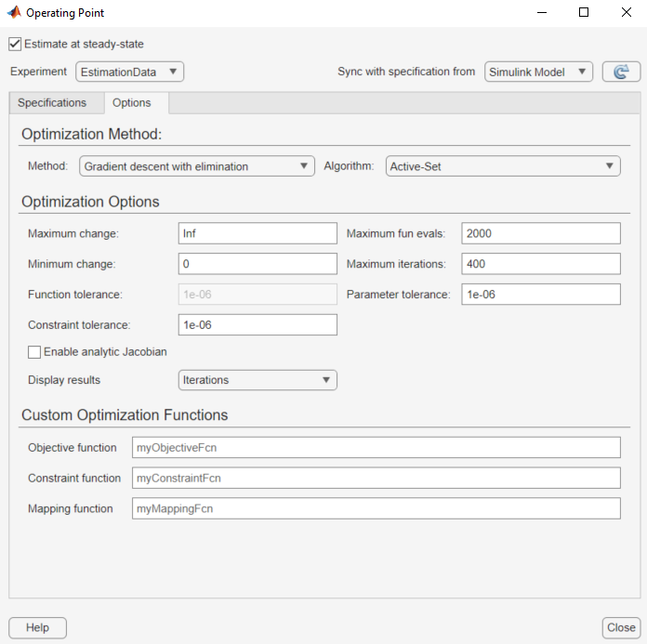Maximize the Operating Point window
The height and width of the screenshot is (644, 647).
(584, 12)
